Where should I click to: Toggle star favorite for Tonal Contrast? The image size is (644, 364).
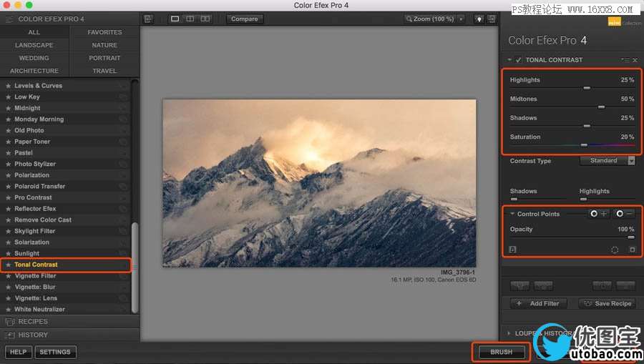coord(9,265)
